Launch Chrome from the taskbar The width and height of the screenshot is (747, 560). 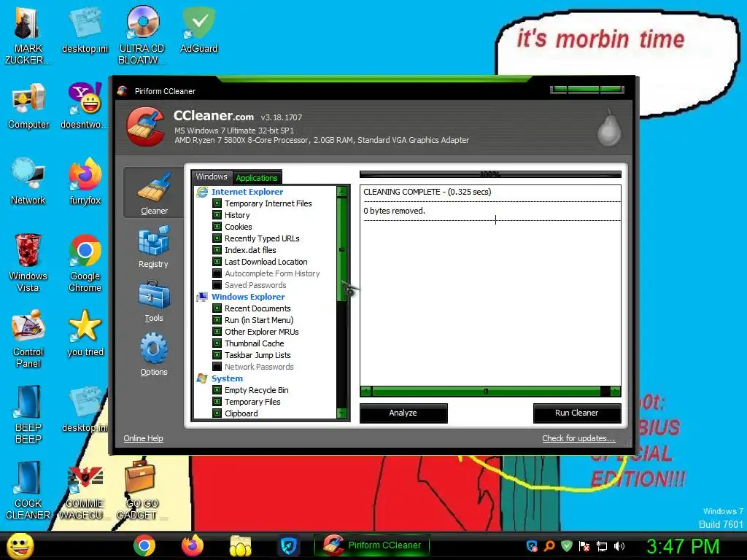[x=144, y=545]
